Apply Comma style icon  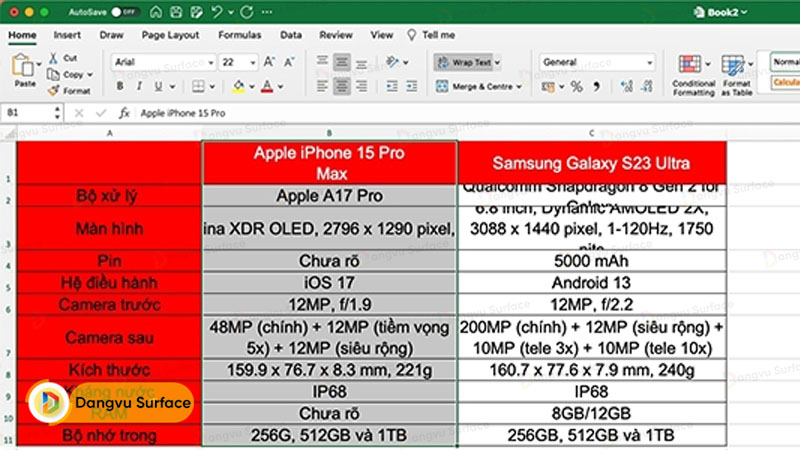[x=596, y=87]
